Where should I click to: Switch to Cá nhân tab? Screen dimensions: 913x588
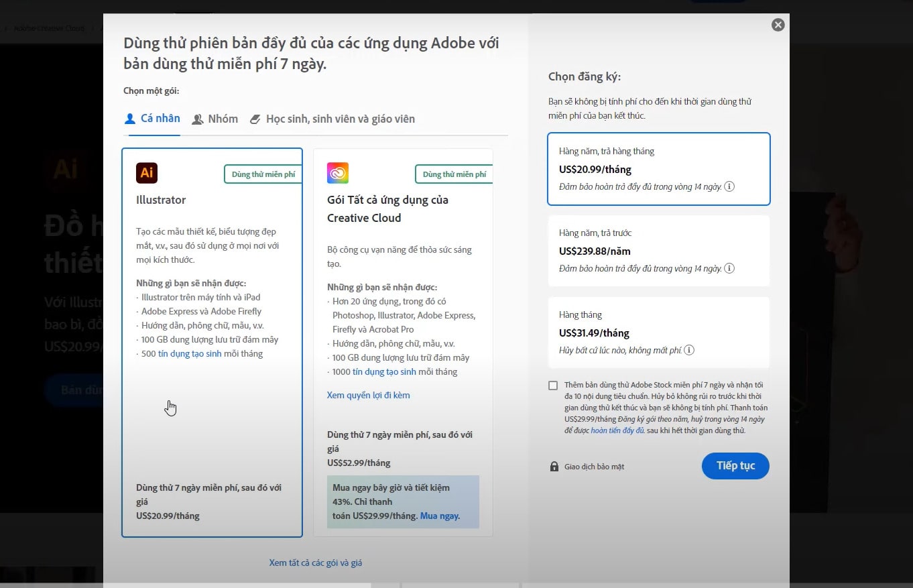[x=153, y=119]
